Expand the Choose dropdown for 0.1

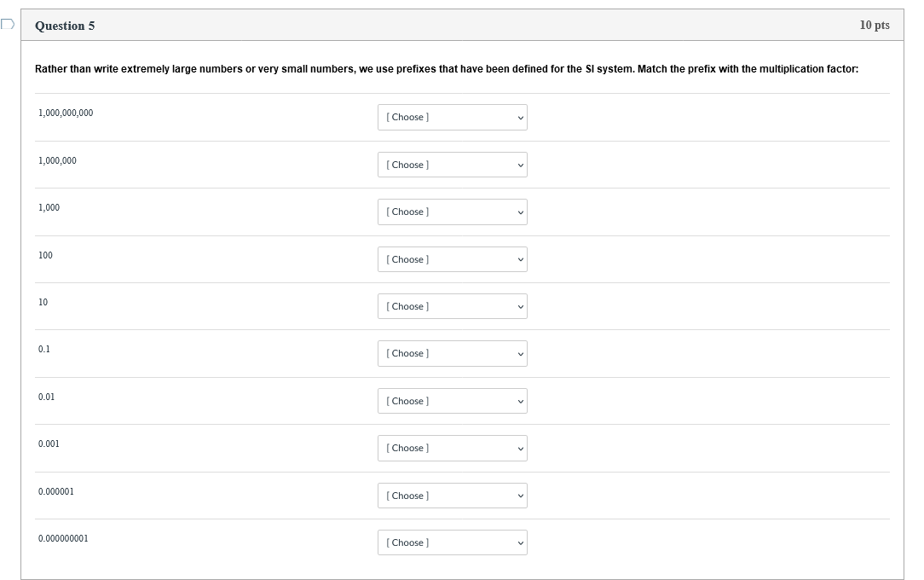(452, 353)
